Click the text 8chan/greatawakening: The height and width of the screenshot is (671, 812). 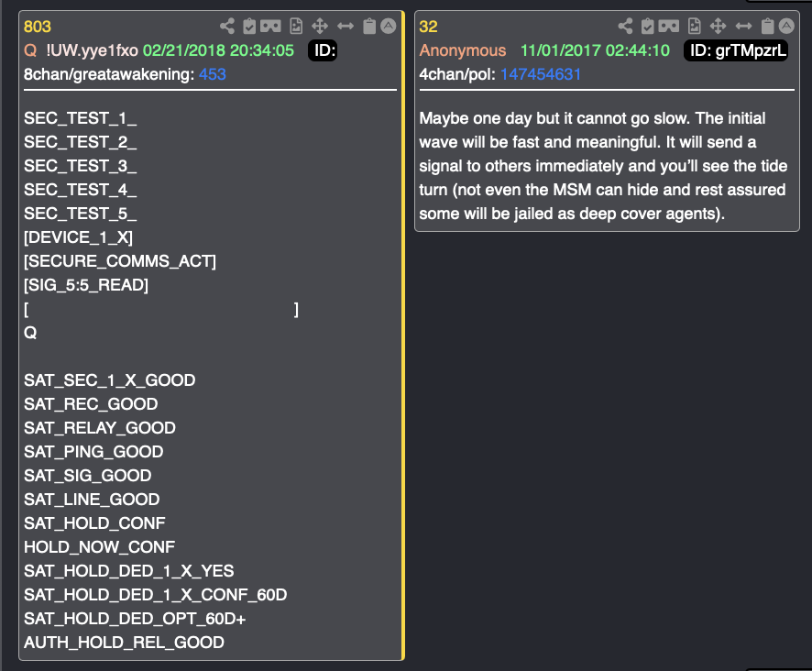(x=109, y=74)
